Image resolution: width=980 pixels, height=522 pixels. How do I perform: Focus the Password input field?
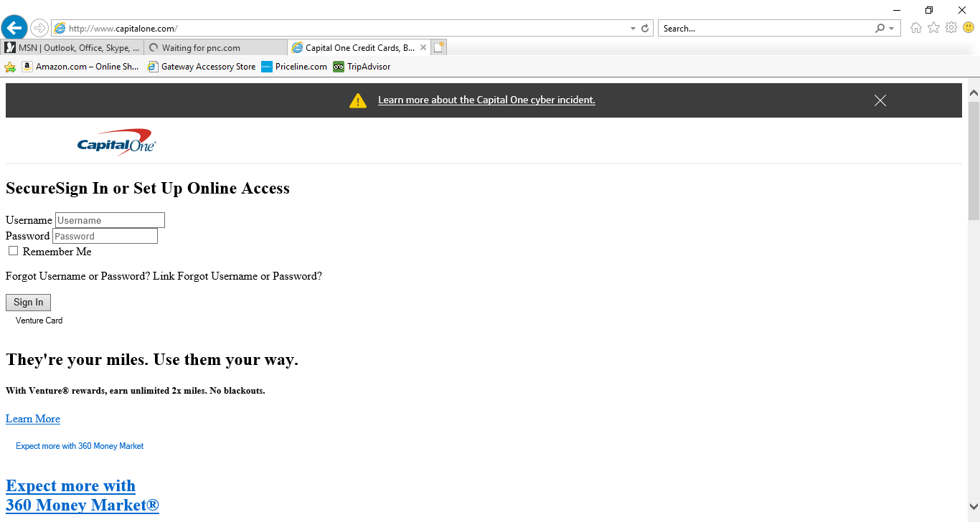click(105, 236)
